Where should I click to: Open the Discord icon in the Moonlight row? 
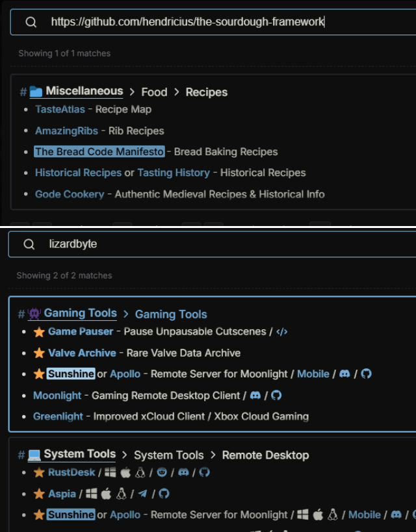click(255, 395)
